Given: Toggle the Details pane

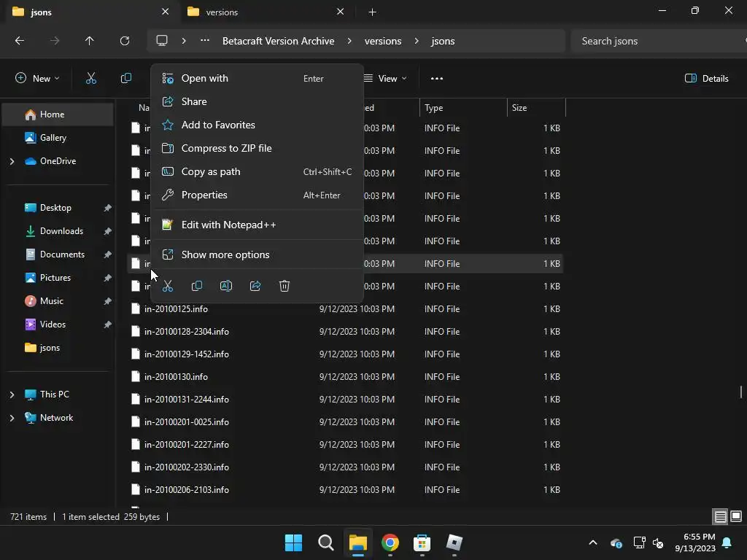Looking at the screenshot, I should (706, 79).
